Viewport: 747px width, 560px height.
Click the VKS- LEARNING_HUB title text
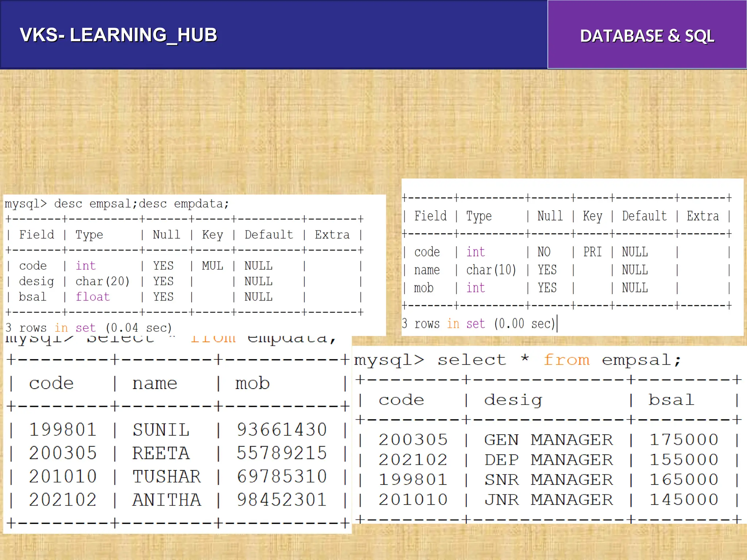click(x=119, y=35)
